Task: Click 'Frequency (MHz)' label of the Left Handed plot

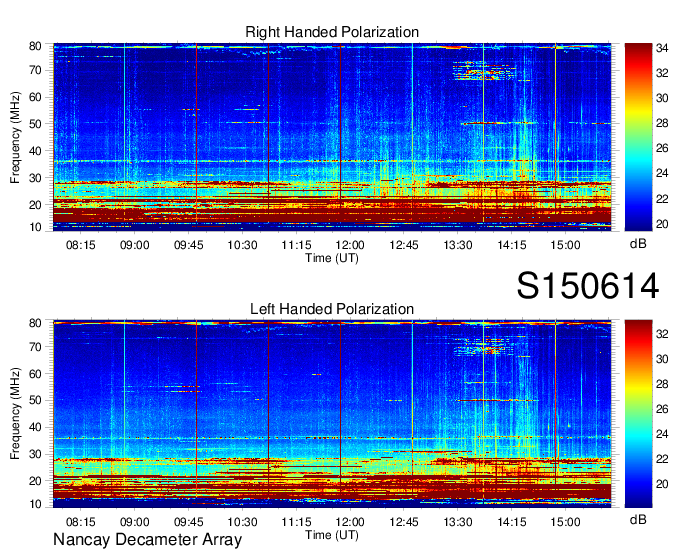Action: pos(15,414)
